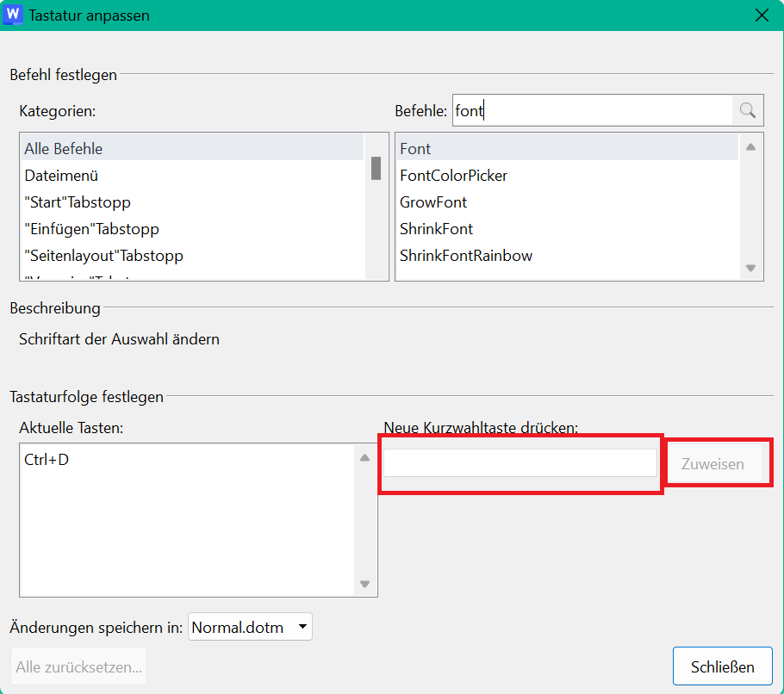Select the FontColorPicker command
Screen dimensions: 784x694
click(x=454, y=176)
